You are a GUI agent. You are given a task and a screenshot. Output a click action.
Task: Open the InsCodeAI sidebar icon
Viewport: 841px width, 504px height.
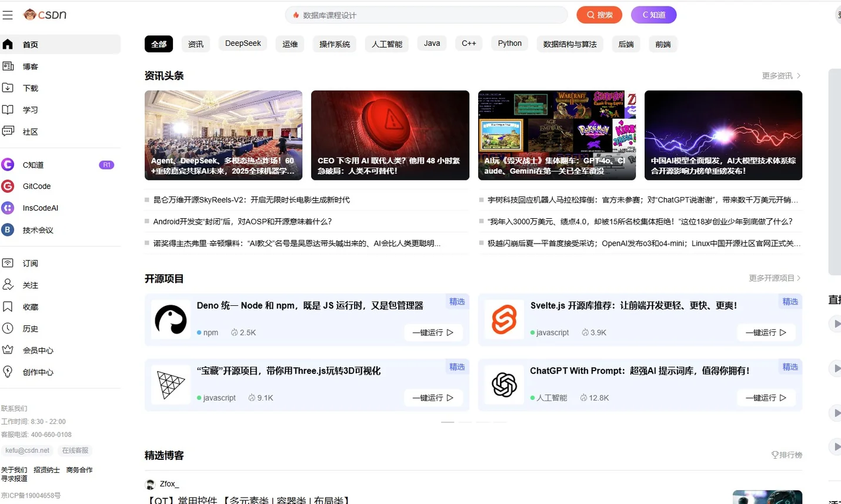(x=8, y=208)
